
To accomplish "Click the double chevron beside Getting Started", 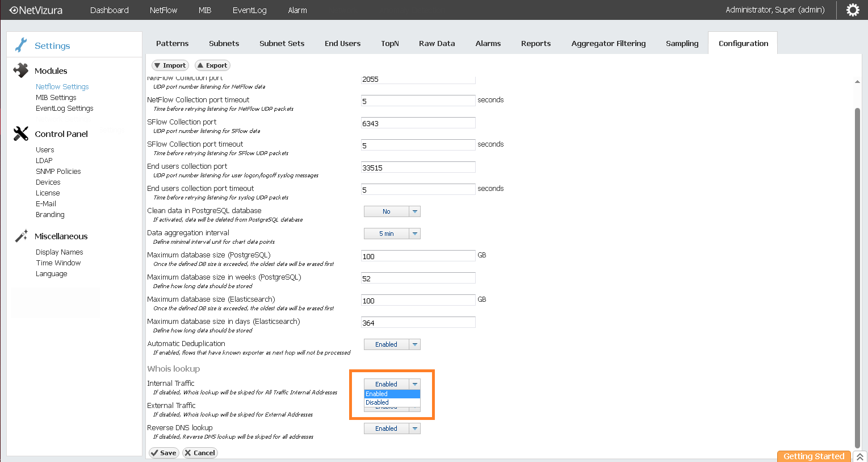I will pyautogui.click(x=860, y=457).
